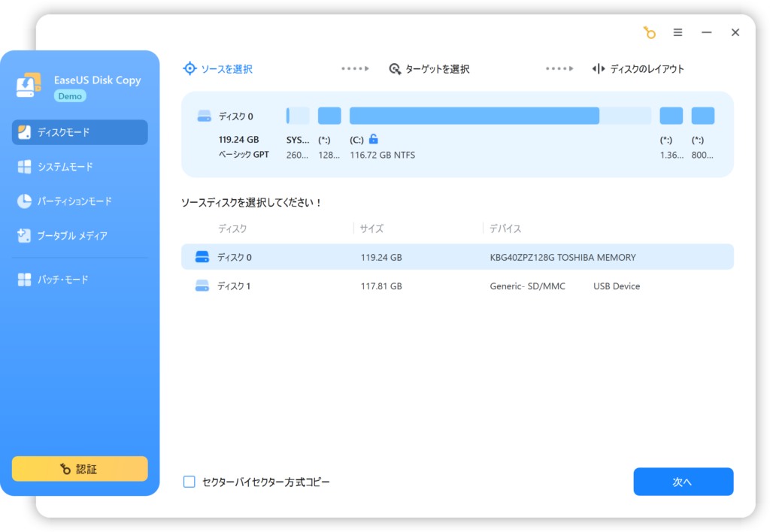Click the key icon on 認証 button
The height and width of the screenshot is (532, 770).
pyautogui.click(x=65, y=469)
